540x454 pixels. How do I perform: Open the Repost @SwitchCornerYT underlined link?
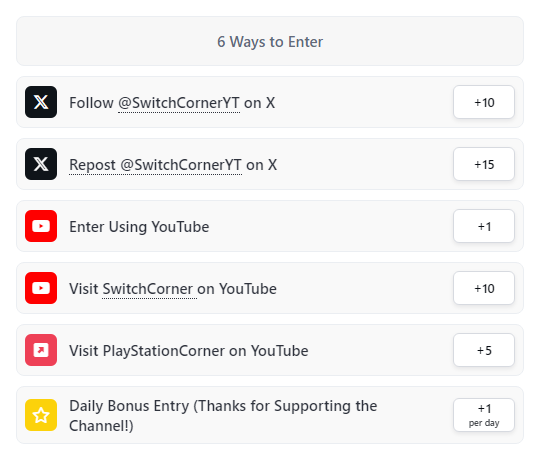(x=155, y=165)
